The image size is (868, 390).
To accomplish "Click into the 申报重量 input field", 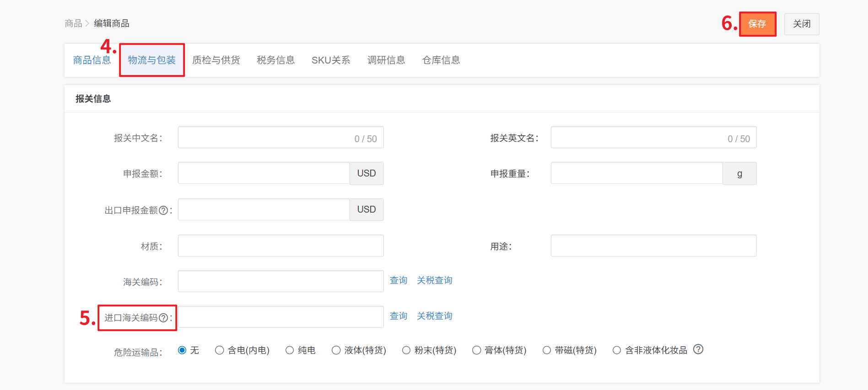I will (x=636, y=173).
